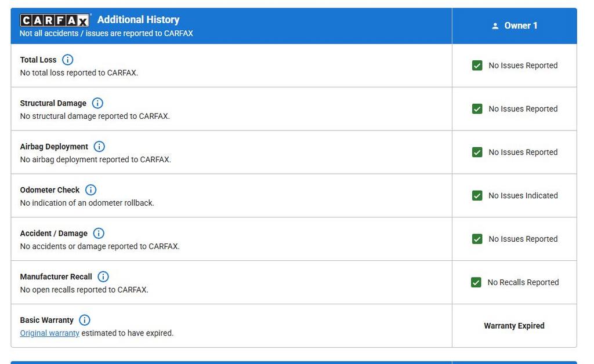Viewport: 594px width, 364px height.
Task: Select the Basic Warranty label
Action: pyautogui.click(x=46, y=320)
